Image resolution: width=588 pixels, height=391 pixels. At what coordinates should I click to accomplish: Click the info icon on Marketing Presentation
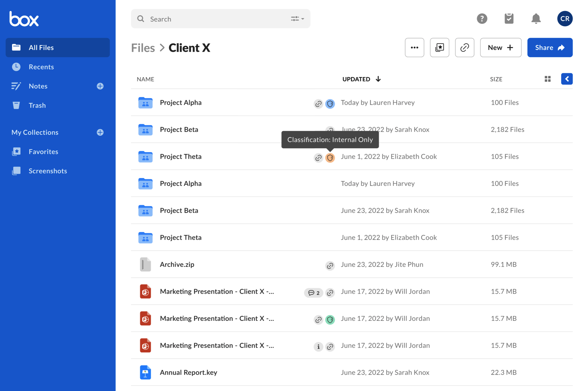tap(318, 347)
